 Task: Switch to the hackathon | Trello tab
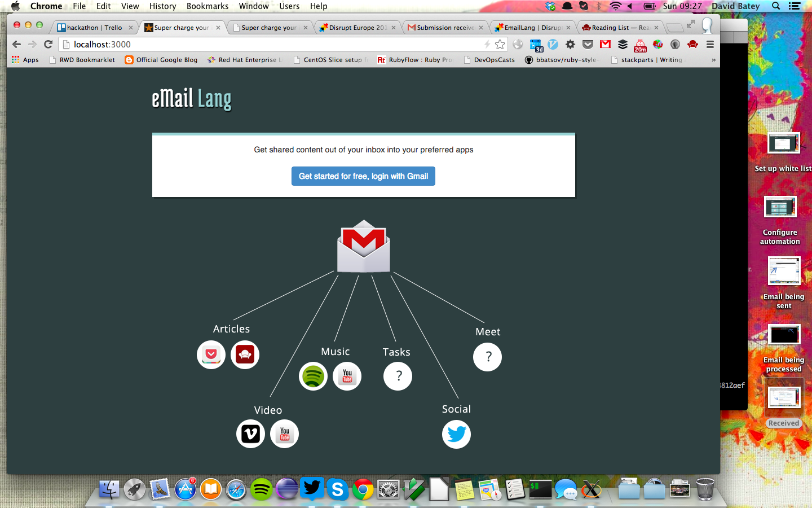point(94,27)
